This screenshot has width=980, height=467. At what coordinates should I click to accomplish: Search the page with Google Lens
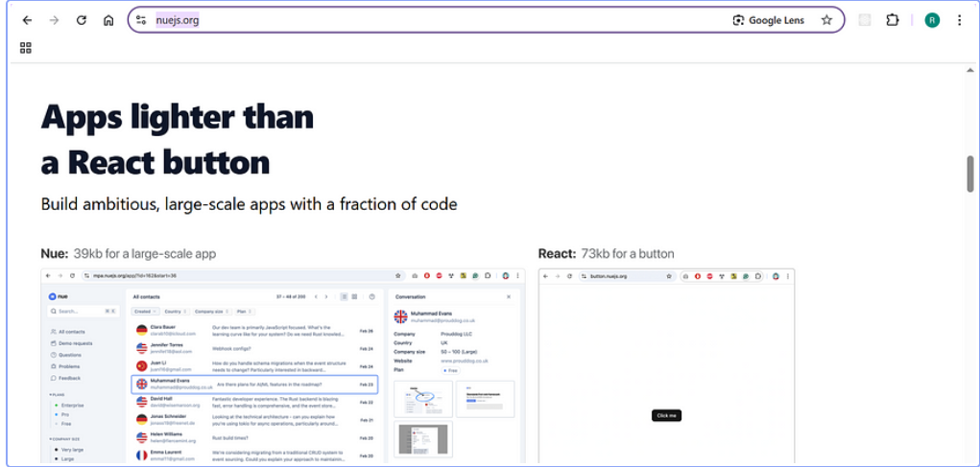pyautogui.click(x=768, y=20)
